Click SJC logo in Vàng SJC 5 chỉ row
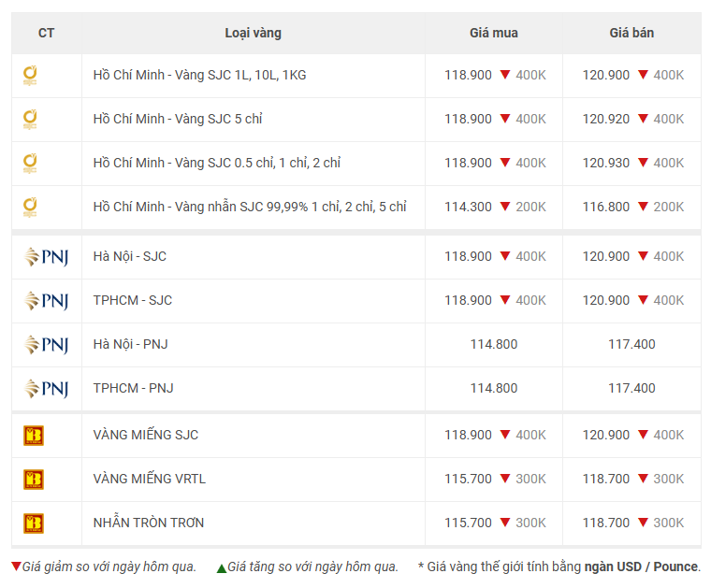The width and height of the screenshot is (711, 588). tap(30, 120)
